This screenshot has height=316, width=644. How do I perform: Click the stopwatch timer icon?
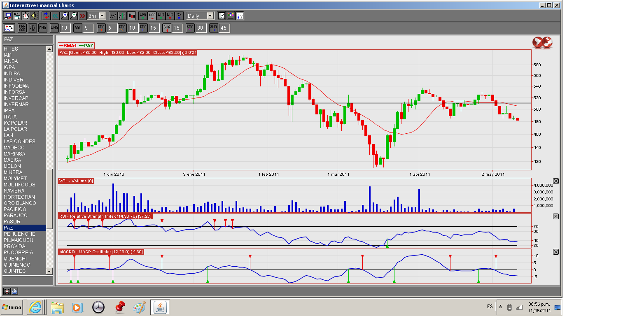pyautogui.click(x=26, y=16)
